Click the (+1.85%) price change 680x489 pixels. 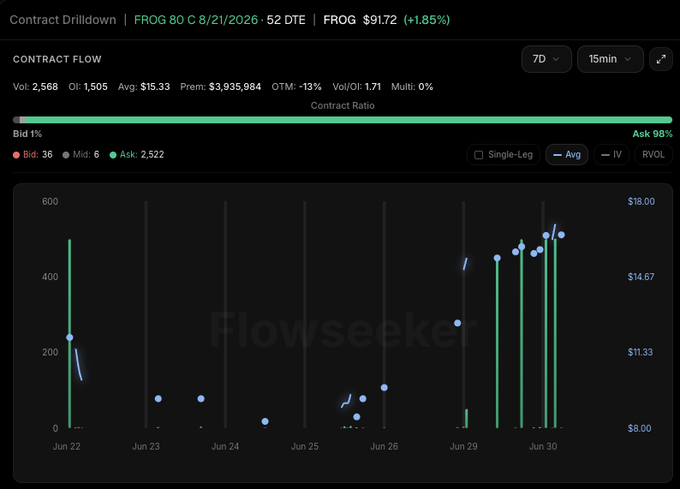(x=427, y=20)
